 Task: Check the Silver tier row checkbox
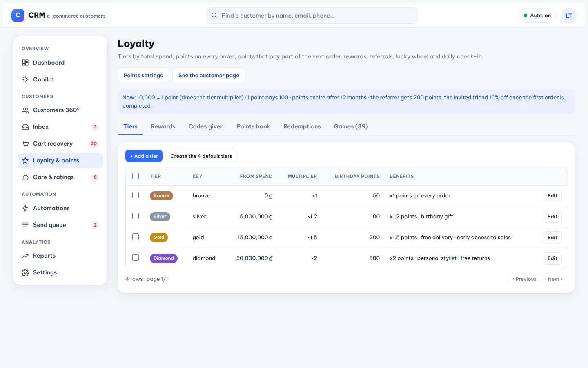click(136, 216)
